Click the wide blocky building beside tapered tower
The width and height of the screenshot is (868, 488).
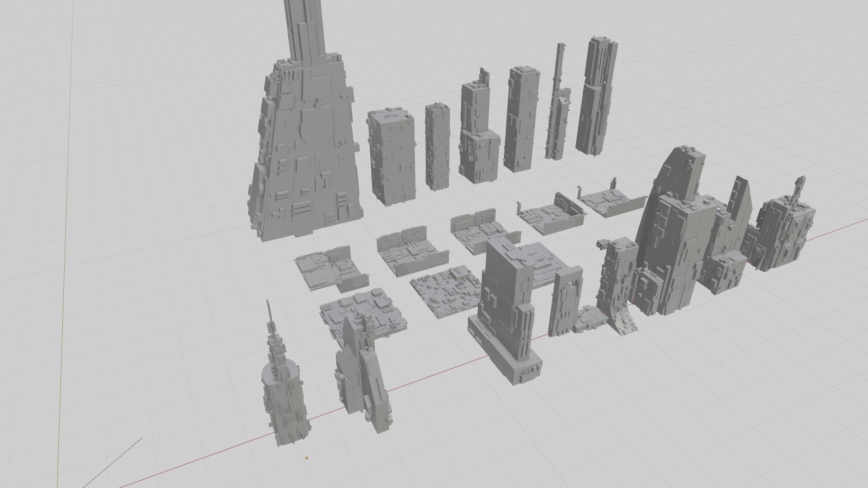click(391, 156)
